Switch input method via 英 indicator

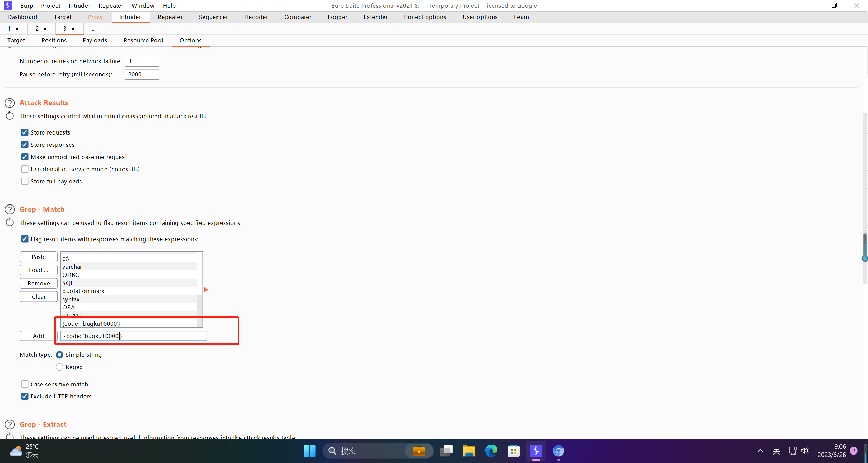click(x=776, y=451)
